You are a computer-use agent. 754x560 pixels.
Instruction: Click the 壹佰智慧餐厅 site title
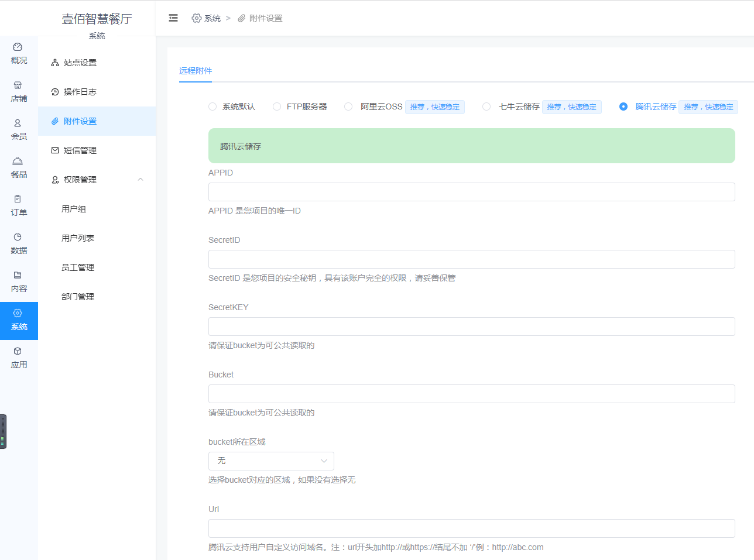click(97, 19)
